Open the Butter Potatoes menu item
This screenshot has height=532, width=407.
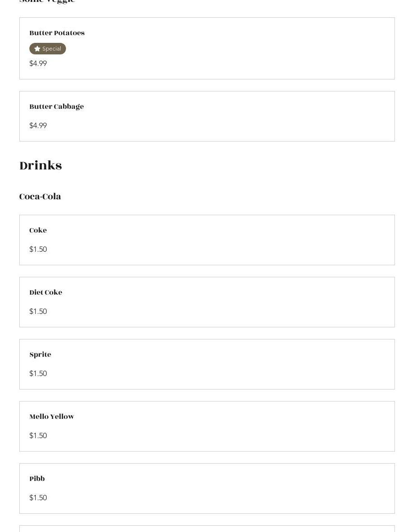click(57, 33)
